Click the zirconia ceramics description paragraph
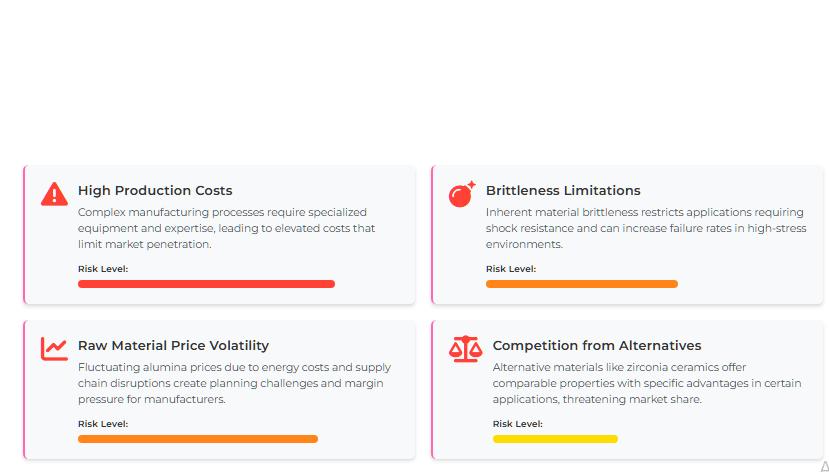This screenshot has height=472, width=829. pos(646,383)
